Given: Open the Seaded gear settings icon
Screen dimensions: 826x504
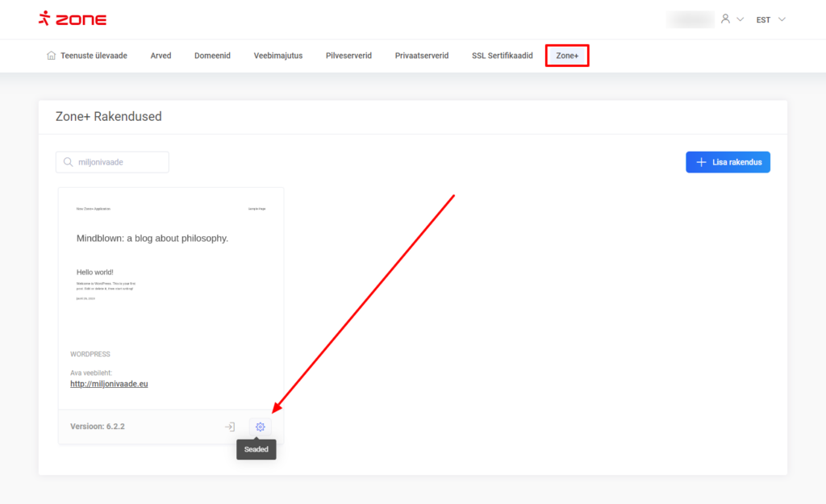Looking at the screenshot, I should (260, 427).
